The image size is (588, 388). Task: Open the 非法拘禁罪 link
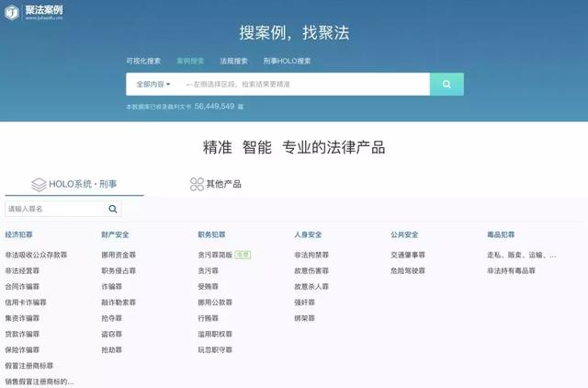(x=311, y=255)
